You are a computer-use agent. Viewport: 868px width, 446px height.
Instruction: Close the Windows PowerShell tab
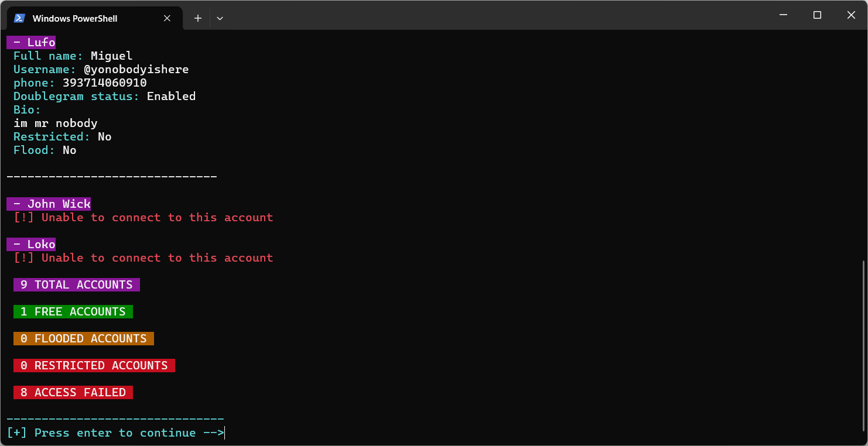click(x=167, y=18)
